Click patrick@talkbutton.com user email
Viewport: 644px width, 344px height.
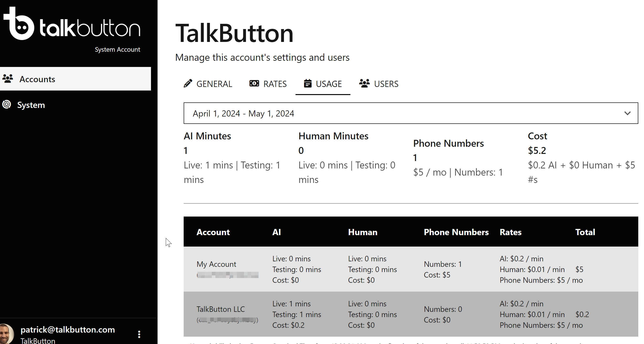pyautogui.click(x=68, y=329)
